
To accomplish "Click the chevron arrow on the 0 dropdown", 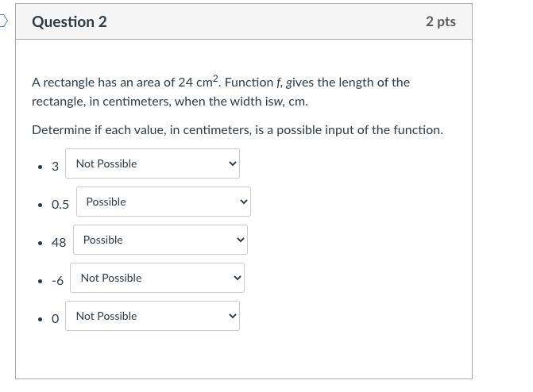I will tap(232, 316).
